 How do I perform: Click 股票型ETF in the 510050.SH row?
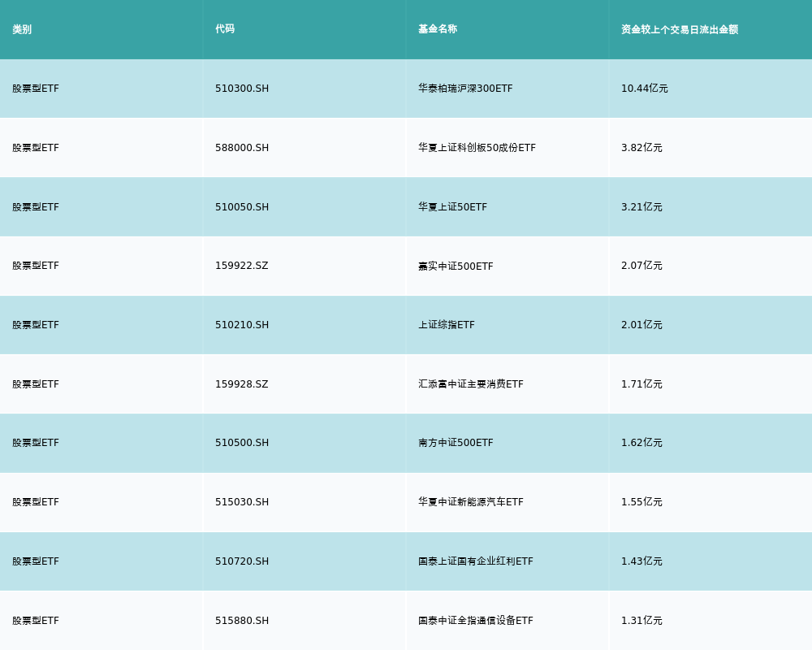pos(36,207)
